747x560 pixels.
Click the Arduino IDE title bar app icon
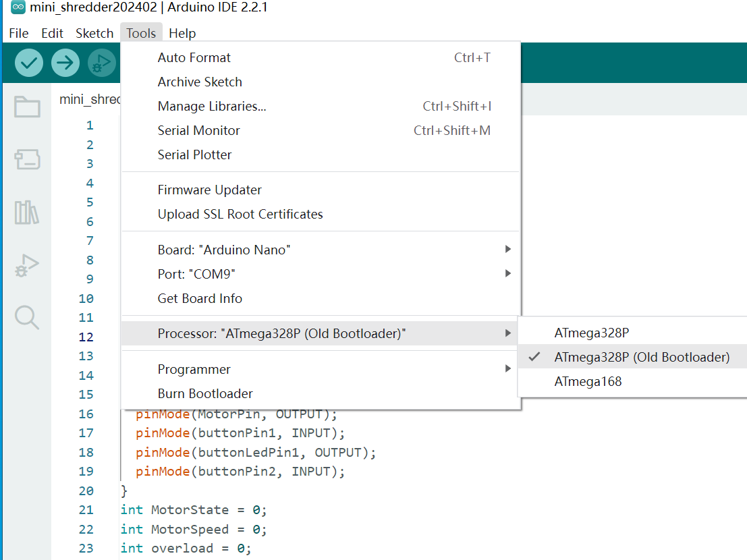pos(18,8)
